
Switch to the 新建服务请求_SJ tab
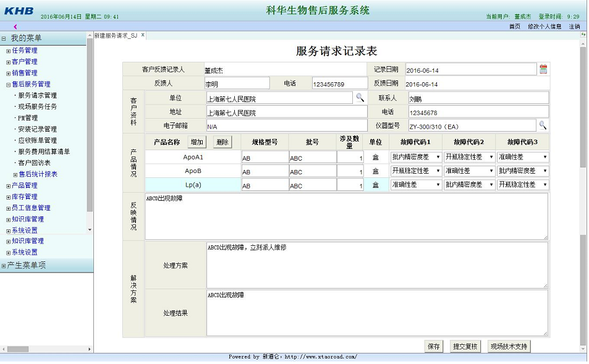116,36
